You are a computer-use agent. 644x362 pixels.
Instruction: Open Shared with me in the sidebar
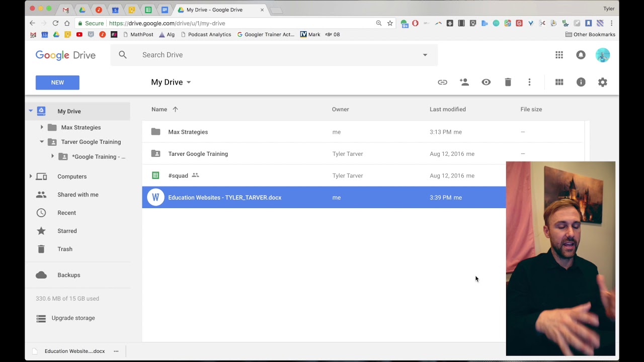pos(77,195)
